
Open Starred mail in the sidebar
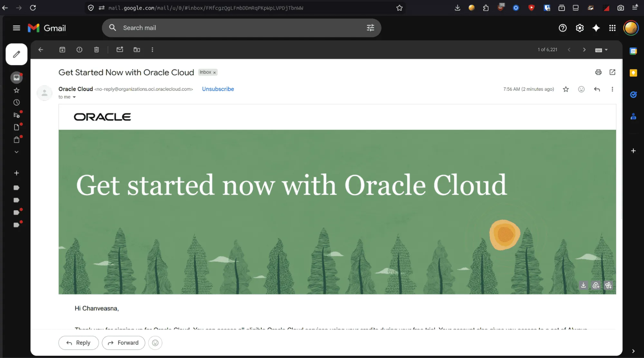(16, 90)
